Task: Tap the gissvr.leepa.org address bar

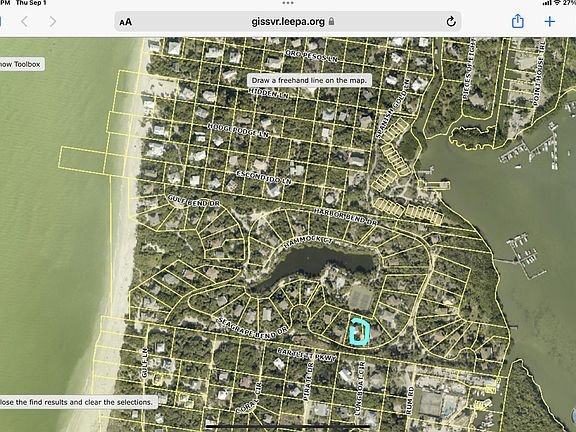Action: (x=288, y=22)
